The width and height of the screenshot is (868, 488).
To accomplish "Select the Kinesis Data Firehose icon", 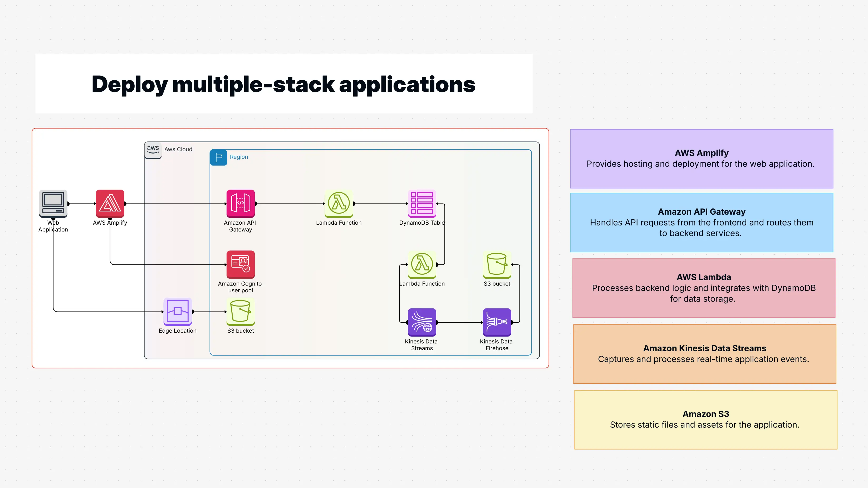I will click(497, 322).
